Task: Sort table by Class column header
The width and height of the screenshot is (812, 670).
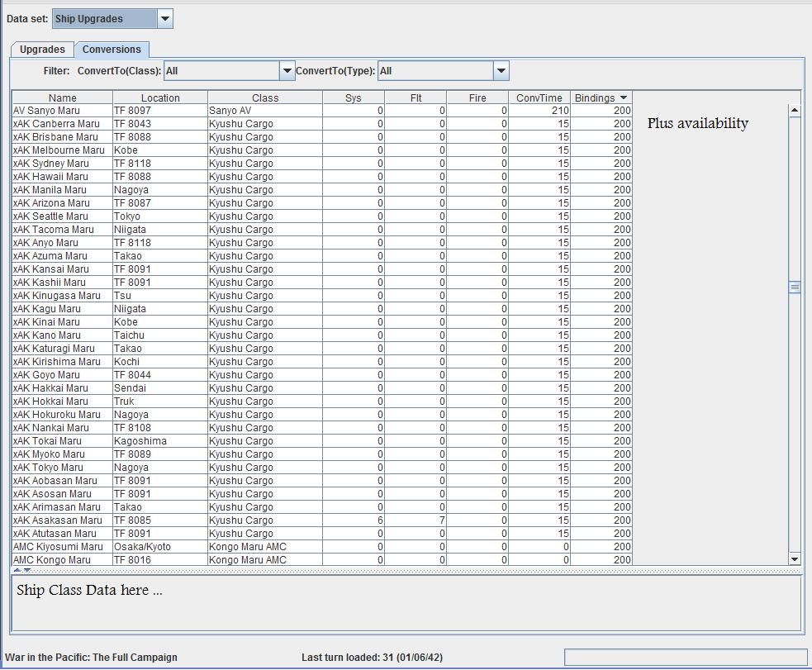Action: click(x=265, y=97)
